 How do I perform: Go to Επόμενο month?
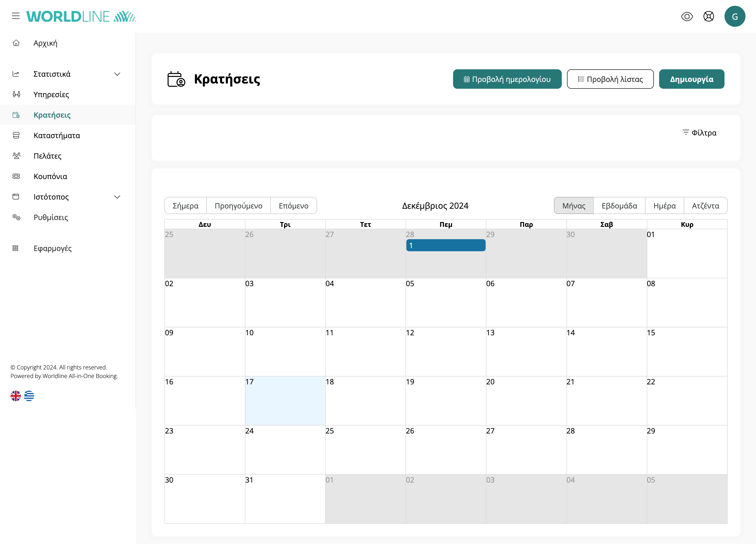tap(293, 206)
